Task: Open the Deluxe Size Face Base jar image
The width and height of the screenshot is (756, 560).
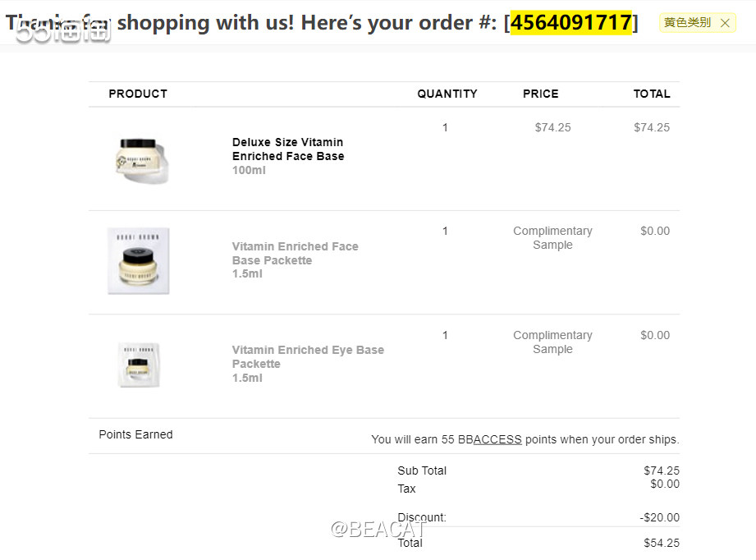Action: [x=142, y=158]
